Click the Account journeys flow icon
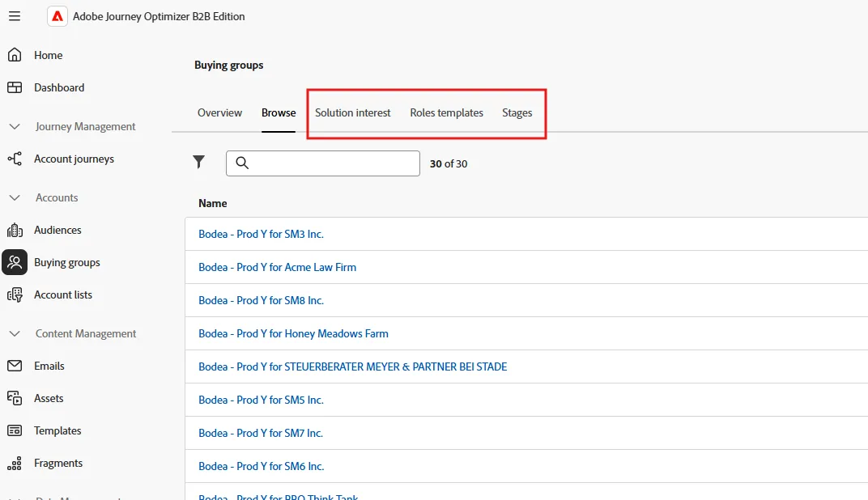Screen dimensions: 868x500 pos(15,159)
